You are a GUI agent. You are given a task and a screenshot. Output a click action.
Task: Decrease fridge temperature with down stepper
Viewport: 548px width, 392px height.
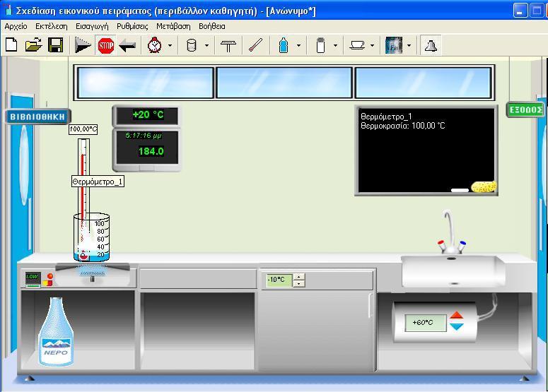[299, 284]
